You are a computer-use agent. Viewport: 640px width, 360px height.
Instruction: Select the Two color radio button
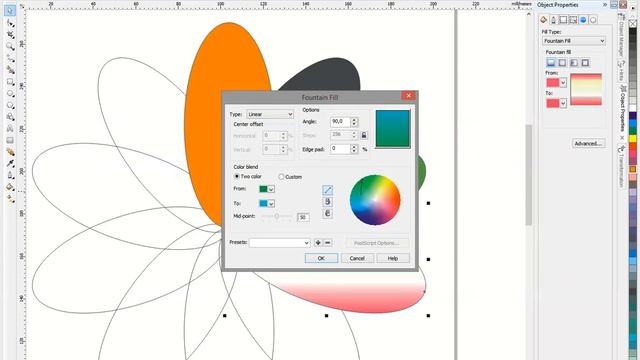click(237, 176)
